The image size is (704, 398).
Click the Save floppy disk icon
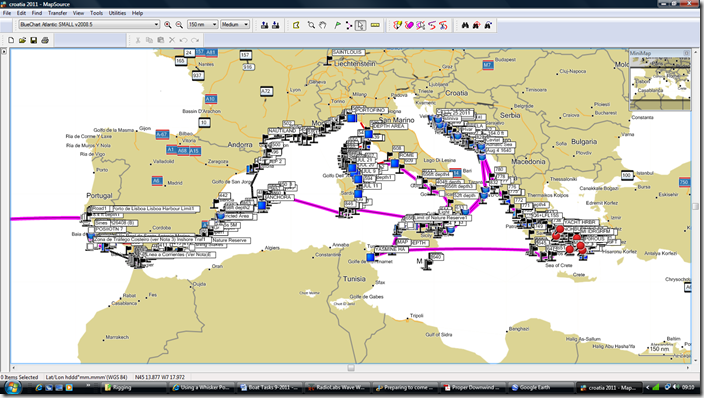34,40
